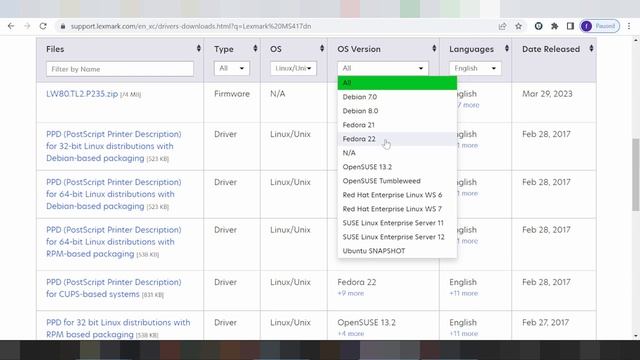Open PPD 64-bit RPM-based packaging link
This screenshot has width=640, height=360.
[x=113, y=242]
